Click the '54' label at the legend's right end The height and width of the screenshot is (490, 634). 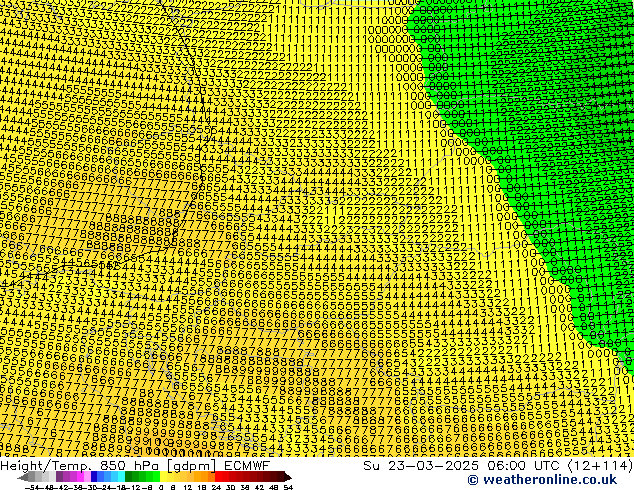point(288,488)
